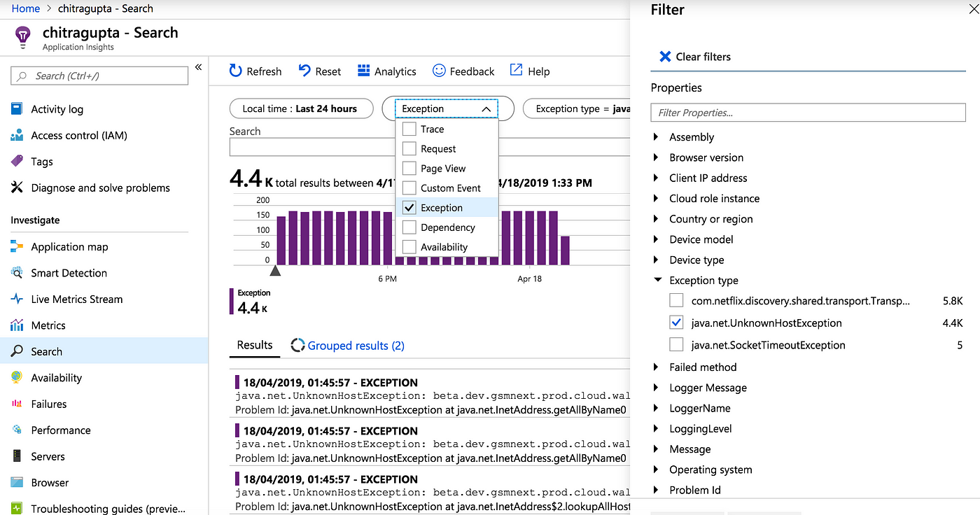
Task: Expand the Client IP address property
Action: 656,178
